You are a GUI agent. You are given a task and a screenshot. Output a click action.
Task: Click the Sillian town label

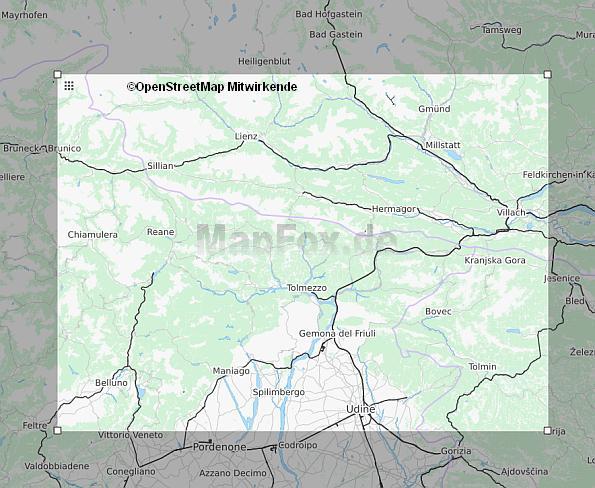click(160, 166)
